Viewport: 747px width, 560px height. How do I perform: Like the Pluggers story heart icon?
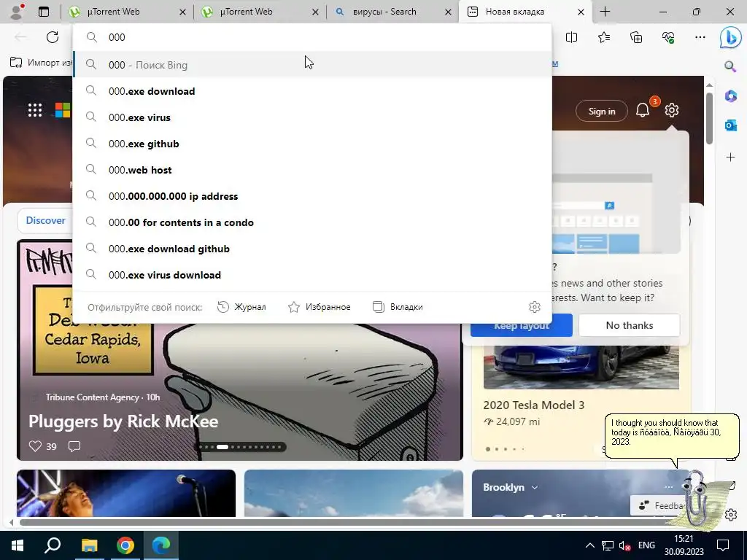pyautogui.click(x=35, y=446)
